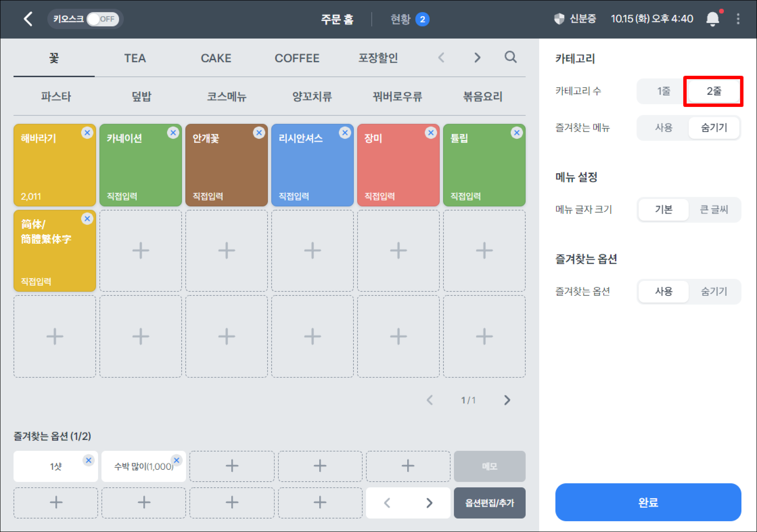757x532 pixels.
Task: Click next arrow in favorite options pager
Action: click(x=429, y=503)
